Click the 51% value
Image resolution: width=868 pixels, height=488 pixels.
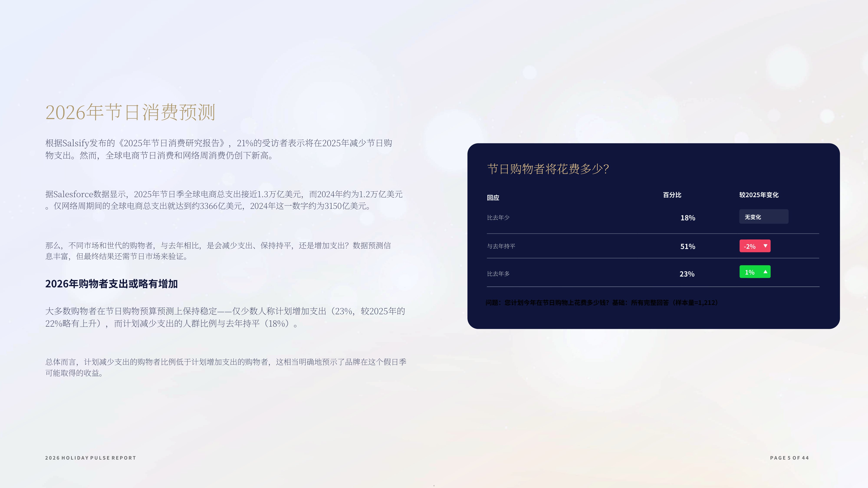coord(688,247)
